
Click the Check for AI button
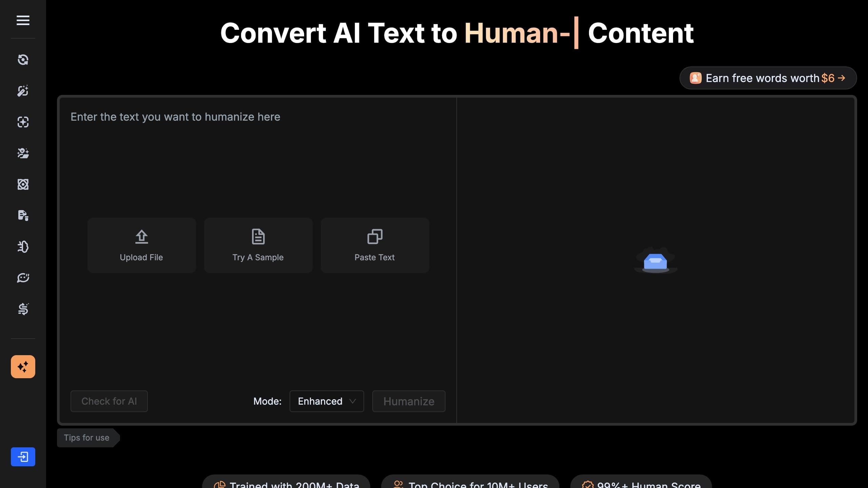click(109, 401)
